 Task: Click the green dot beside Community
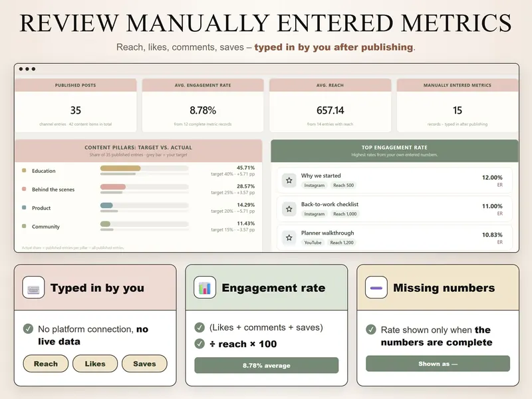[x=24, y=226]
